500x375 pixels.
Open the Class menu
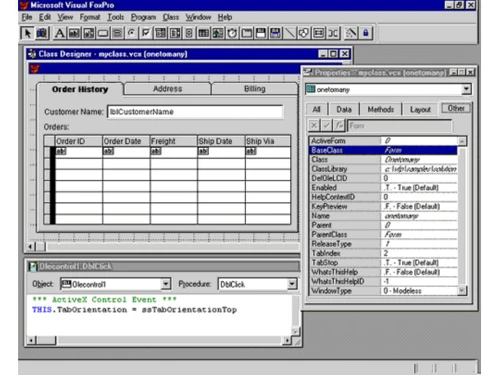point(171,17)
